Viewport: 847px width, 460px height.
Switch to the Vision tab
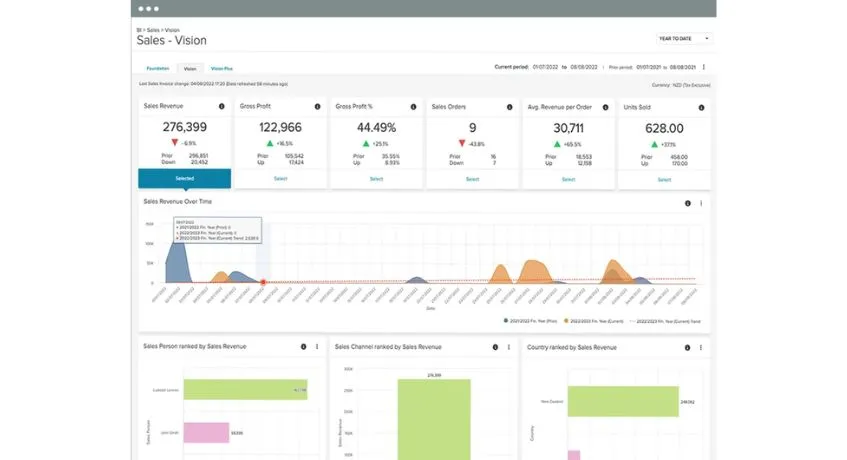(190, 69)
